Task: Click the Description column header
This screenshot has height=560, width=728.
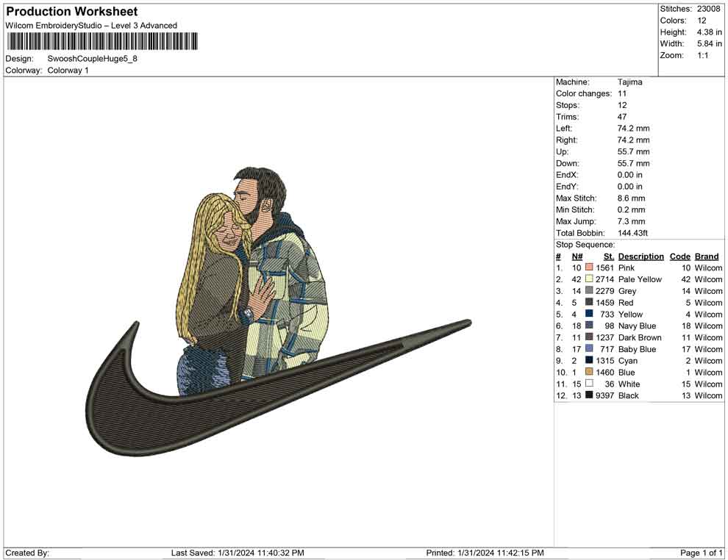Action: 640,256
